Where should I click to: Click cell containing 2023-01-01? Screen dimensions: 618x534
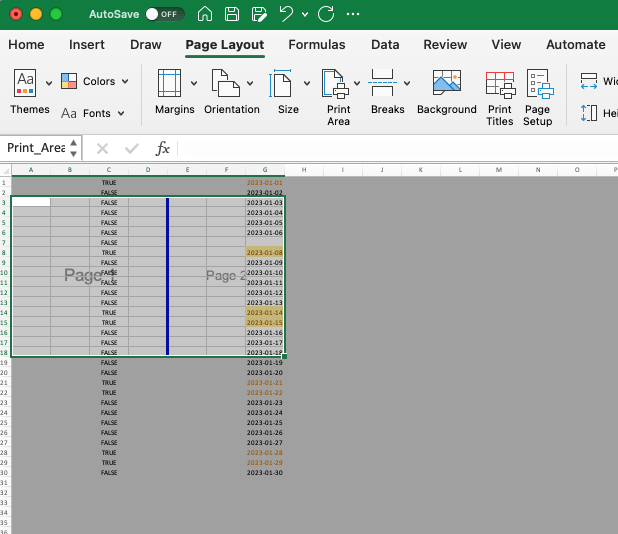265,183
